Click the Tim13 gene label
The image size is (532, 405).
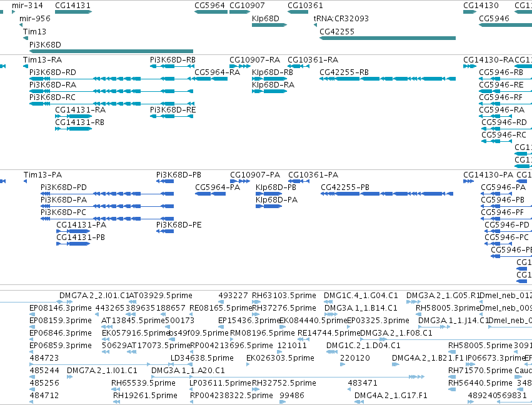(x=34, y=31)
